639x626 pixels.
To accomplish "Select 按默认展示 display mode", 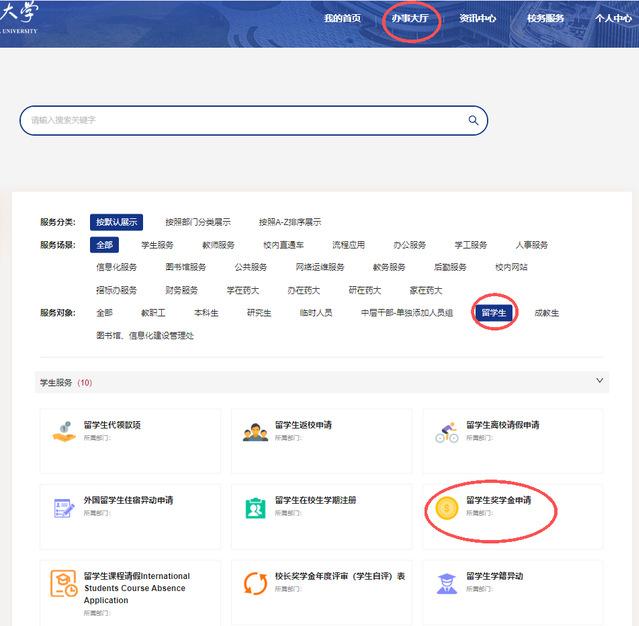I will point(116,222).
